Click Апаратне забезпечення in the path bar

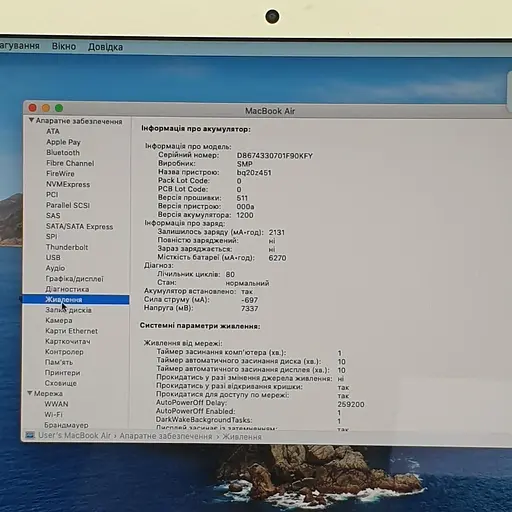[x=166, y=436]
